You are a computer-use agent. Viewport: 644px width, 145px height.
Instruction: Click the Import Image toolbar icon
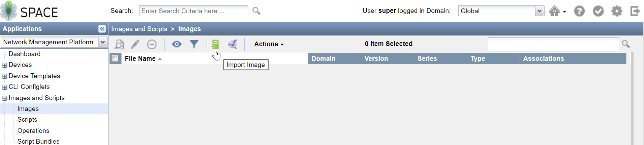click(215, 44)
